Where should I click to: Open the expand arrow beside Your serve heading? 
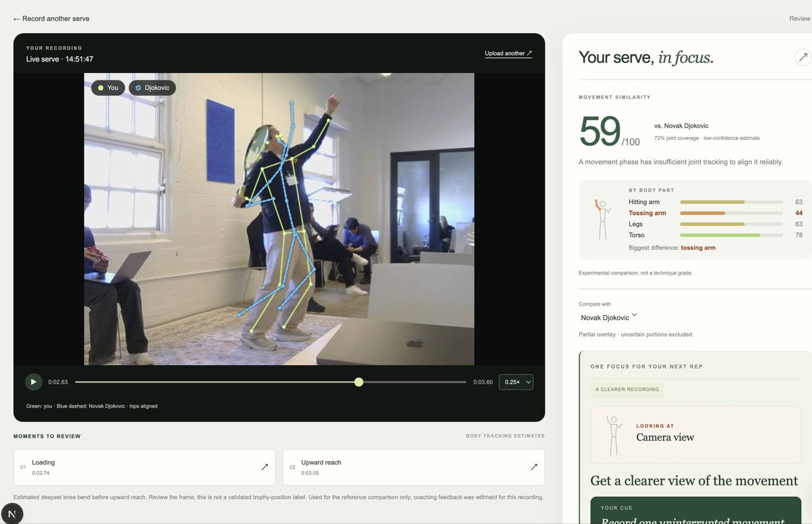[803, 57]
